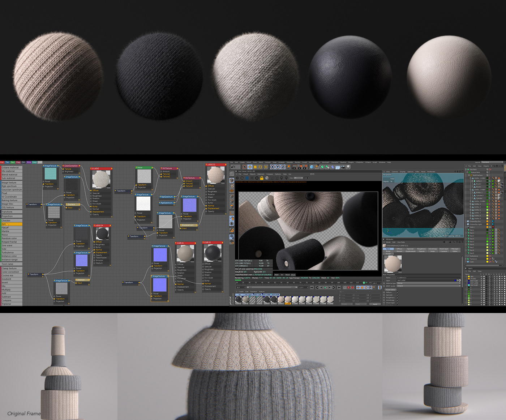The height and width of the screenshot is (420, 506).
Task: Switch to Sheen layer tab in Attributes
Action: (x=444, y=249)
